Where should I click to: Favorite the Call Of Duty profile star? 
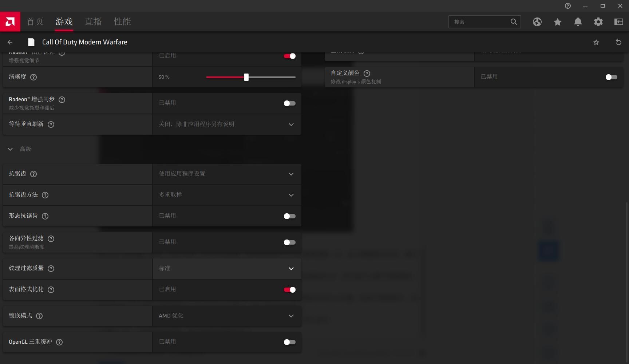tap(596, 42)
